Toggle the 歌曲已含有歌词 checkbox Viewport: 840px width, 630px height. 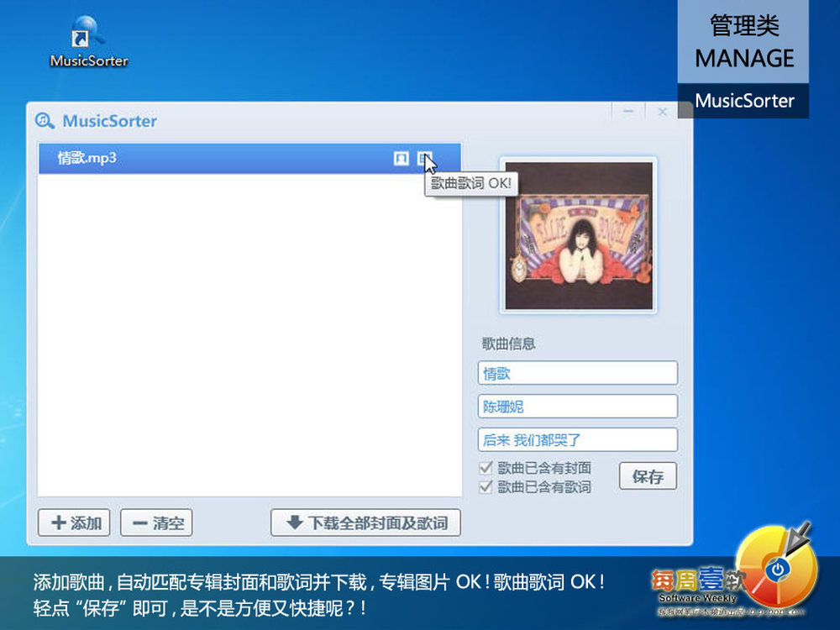[x=486, y=487]
